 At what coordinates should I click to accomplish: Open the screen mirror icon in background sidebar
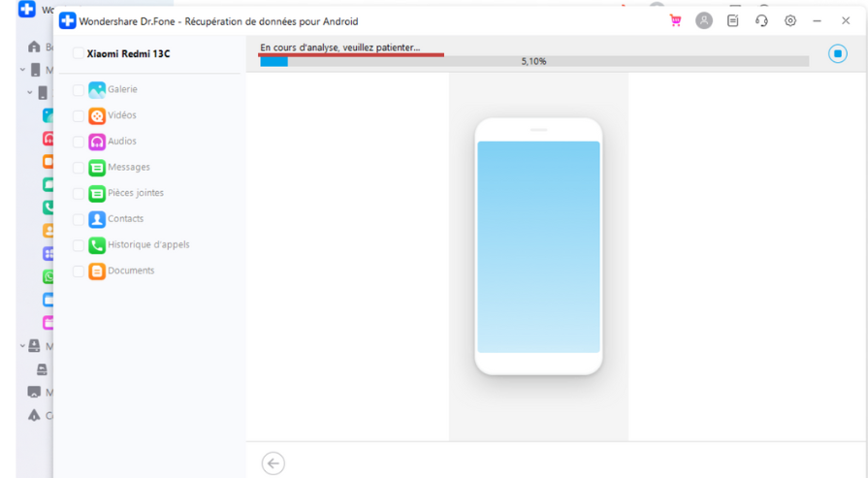pos(34,392)
